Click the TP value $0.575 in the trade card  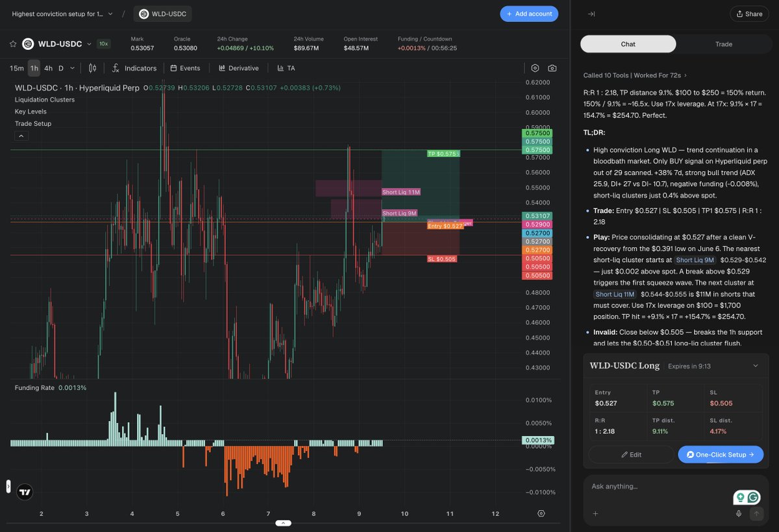point(663,403)
